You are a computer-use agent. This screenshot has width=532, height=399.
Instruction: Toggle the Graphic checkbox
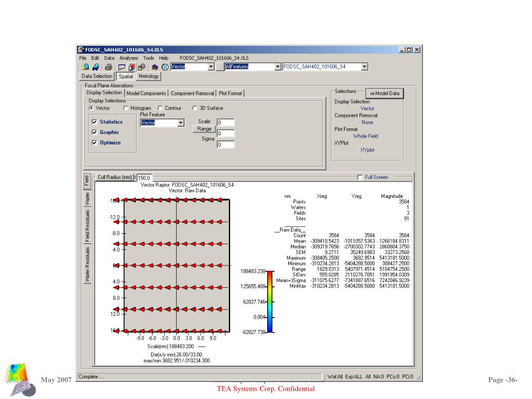[x=95, y=132]
